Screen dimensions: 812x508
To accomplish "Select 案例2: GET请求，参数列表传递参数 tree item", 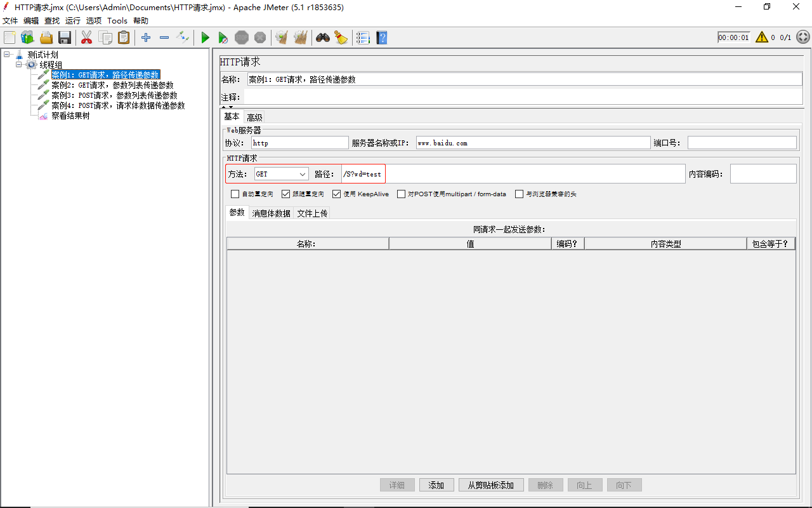I will click(112, 85).
